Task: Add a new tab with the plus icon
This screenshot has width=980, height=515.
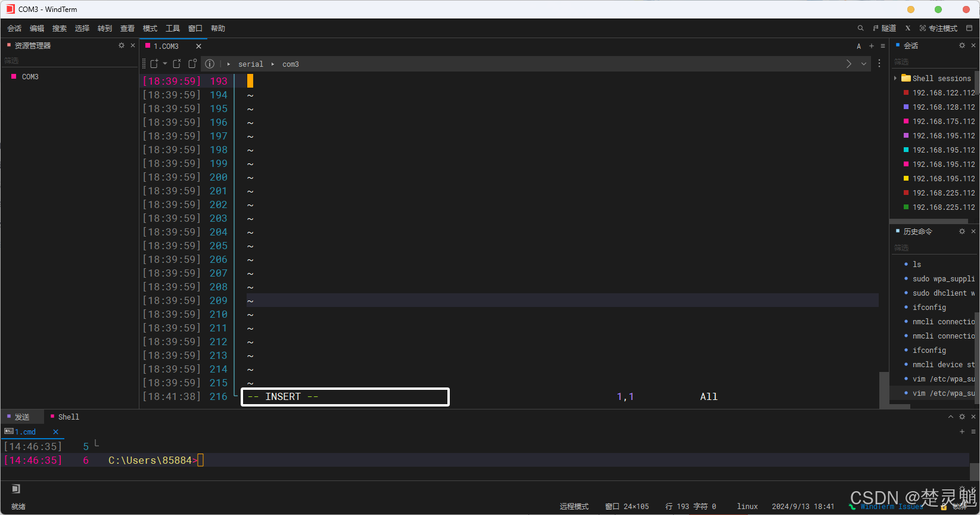Action: (x=872, y=46)
